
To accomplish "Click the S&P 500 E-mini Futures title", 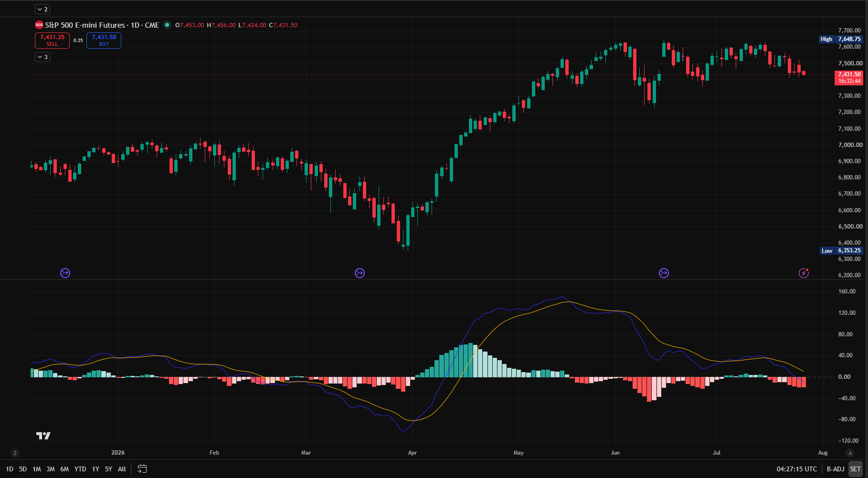I will [x=102, y=25].
